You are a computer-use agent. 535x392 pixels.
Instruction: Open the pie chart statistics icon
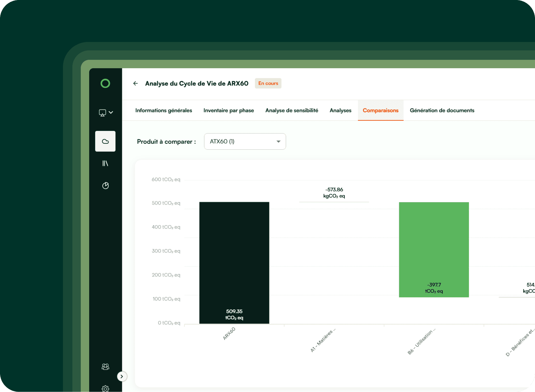coord(105,186)
